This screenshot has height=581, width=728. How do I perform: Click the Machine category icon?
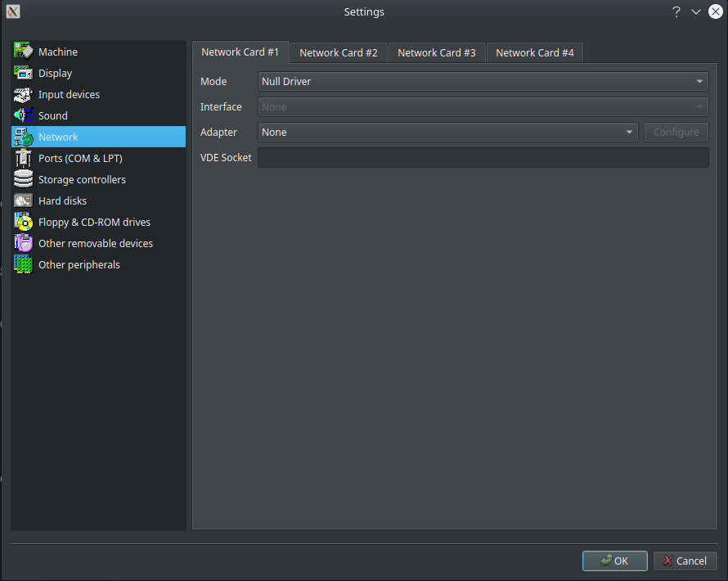(x=23, y=52)
